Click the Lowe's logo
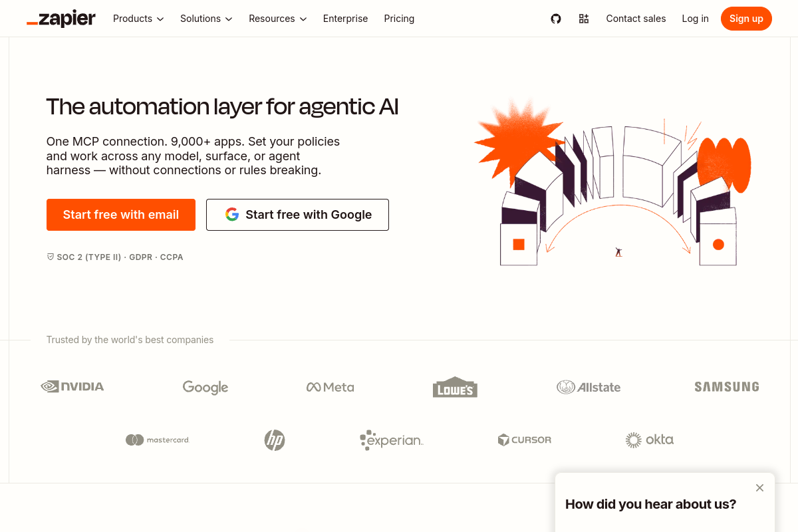Screen dimensions: 798x532 pos(455,387)
